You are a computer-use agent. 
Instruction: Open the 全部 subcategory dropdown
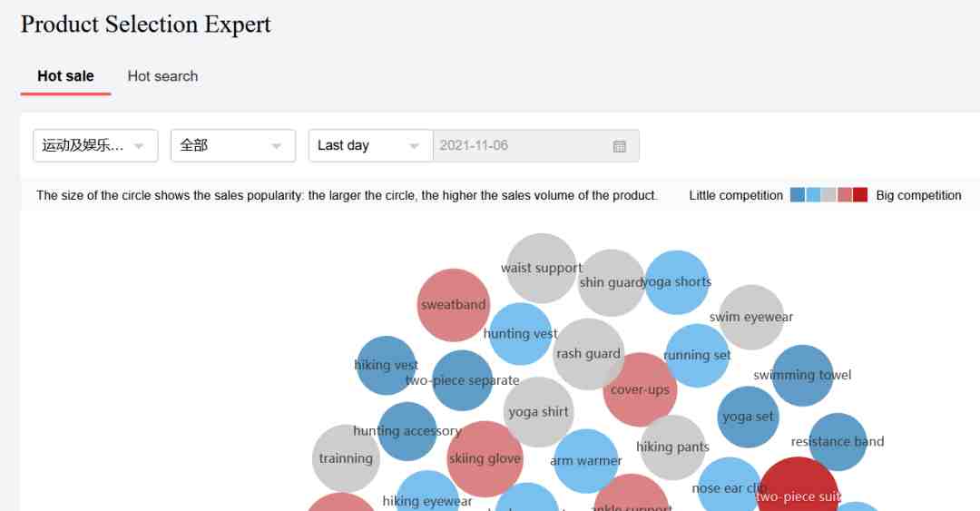tap(233, 146)
